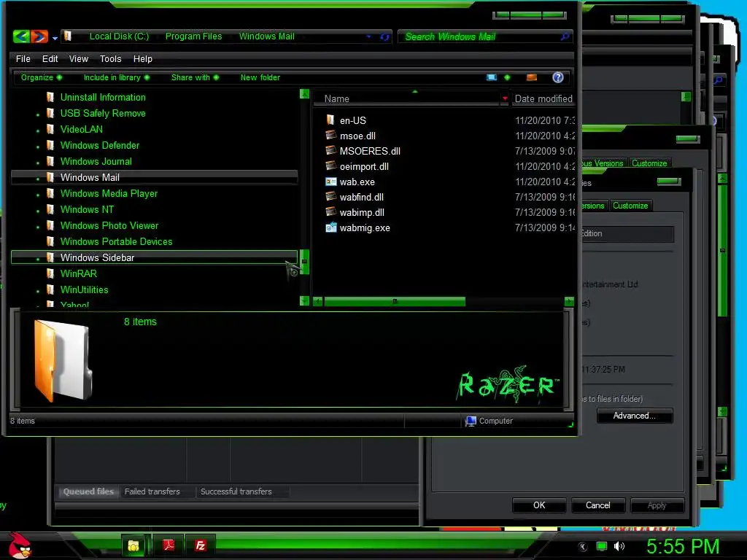
Task: Open recent locations dropdown beside navigation arrows
Action: pyautogui.click(x=55, y=38)
